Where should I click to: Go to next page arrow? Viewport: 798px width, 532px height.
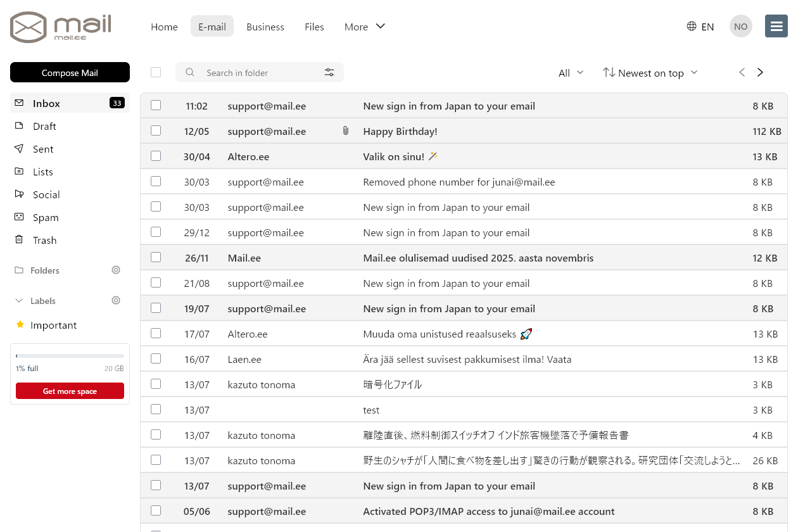coord(760,72)
